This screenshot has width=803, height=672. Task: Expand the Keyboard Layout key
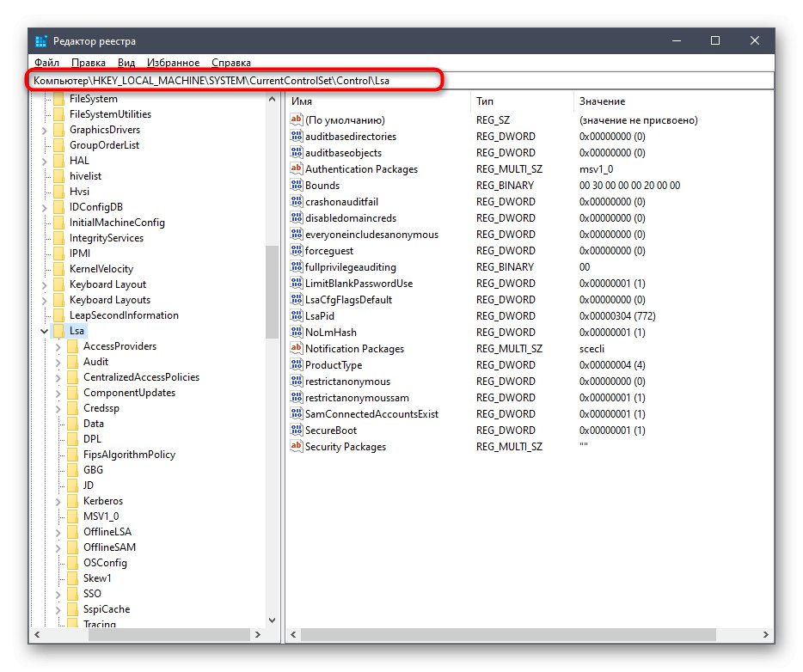pyautogui.click(x=45, y=285)
